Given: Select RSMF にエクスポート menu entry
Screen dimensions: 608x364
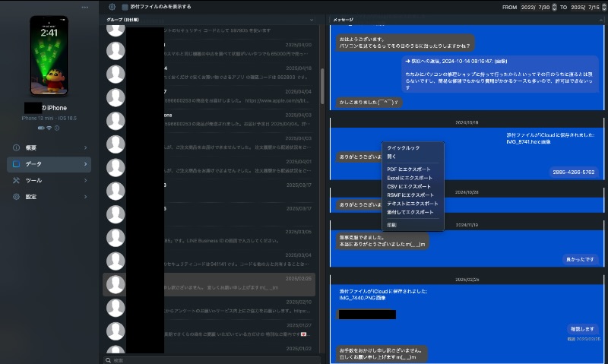Looking at the screenshot, I should click(413, 195).
